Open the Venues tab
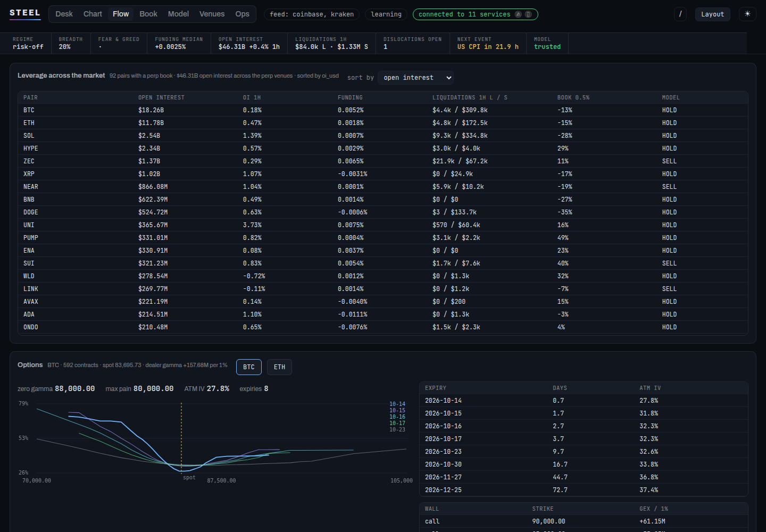The image size is (766, 532). tap(212, 14)
